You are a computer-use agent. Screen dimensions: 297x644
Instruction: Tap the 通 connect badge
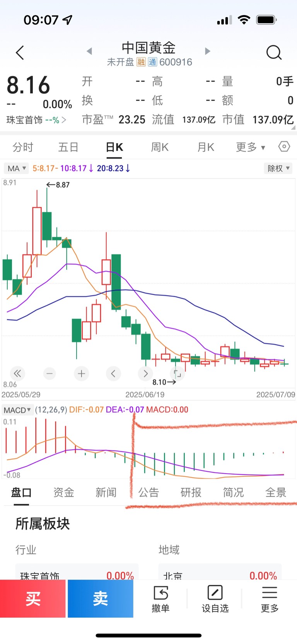pos(152,62)
